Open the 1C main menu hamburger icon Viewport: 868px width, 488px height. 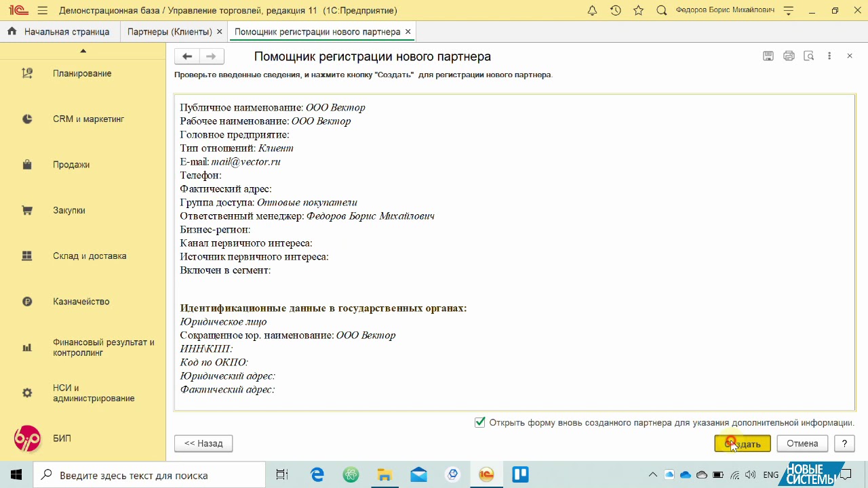43,11
